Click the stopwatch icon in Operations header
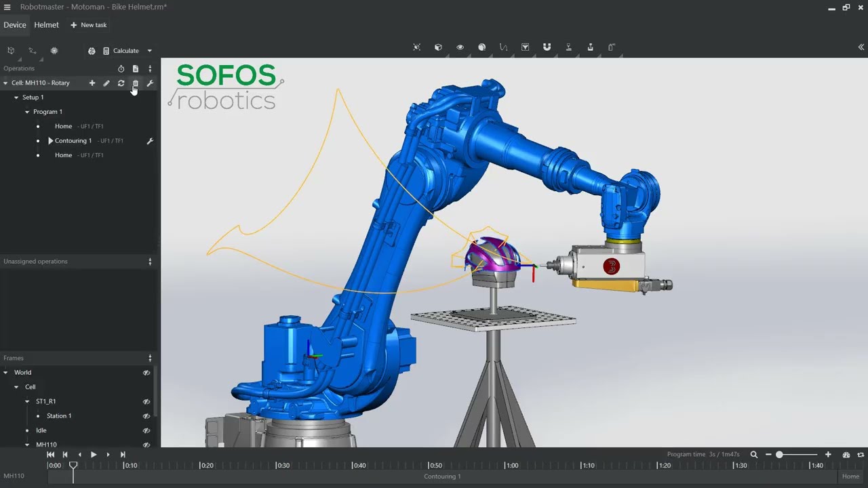 [x=121, y=68]
